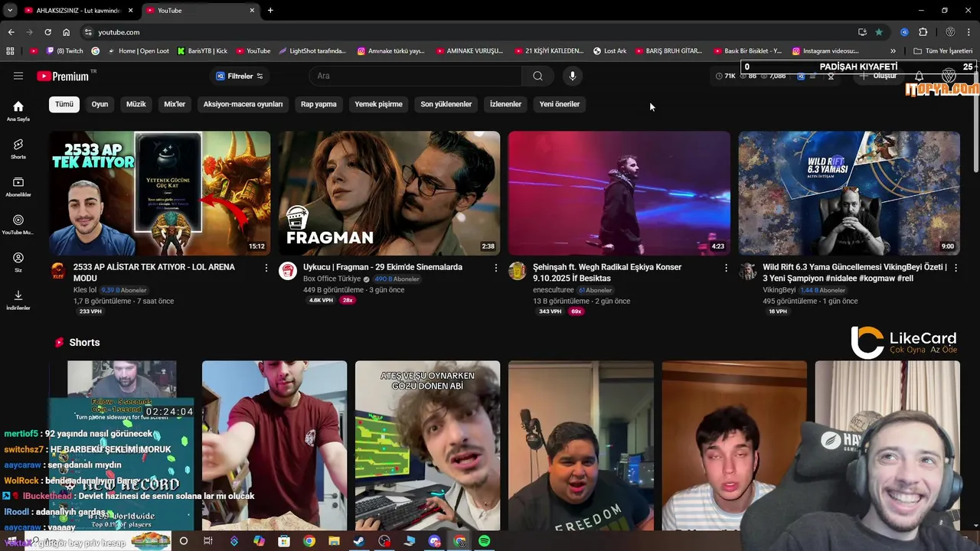Open the VikingBeyi channel link
The height and width of the screenshot is (551, 980).
click(779, 290)
